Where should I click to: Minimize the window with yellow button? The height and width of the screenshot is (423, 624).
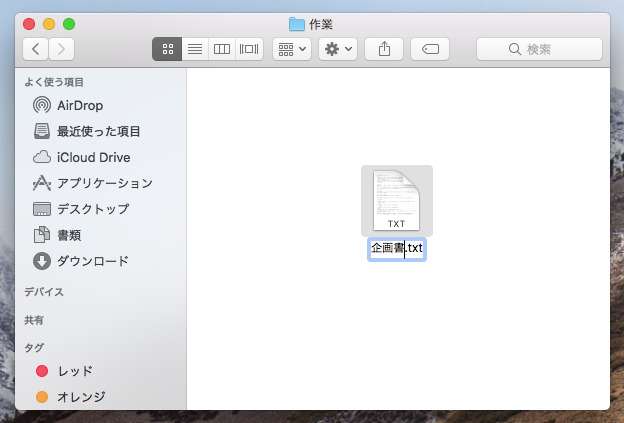point(49,24)
